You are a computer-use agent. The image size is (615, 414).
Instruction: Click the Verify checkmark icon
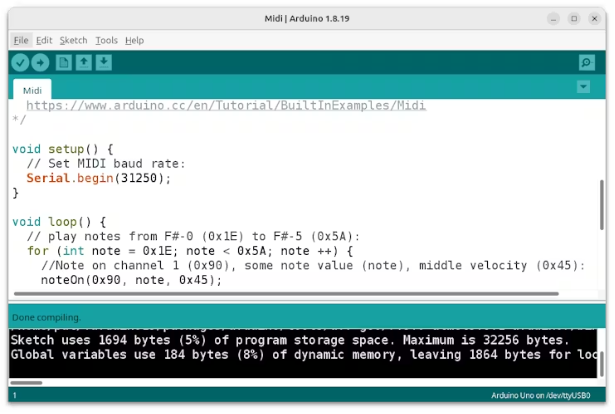click(20, 63)
